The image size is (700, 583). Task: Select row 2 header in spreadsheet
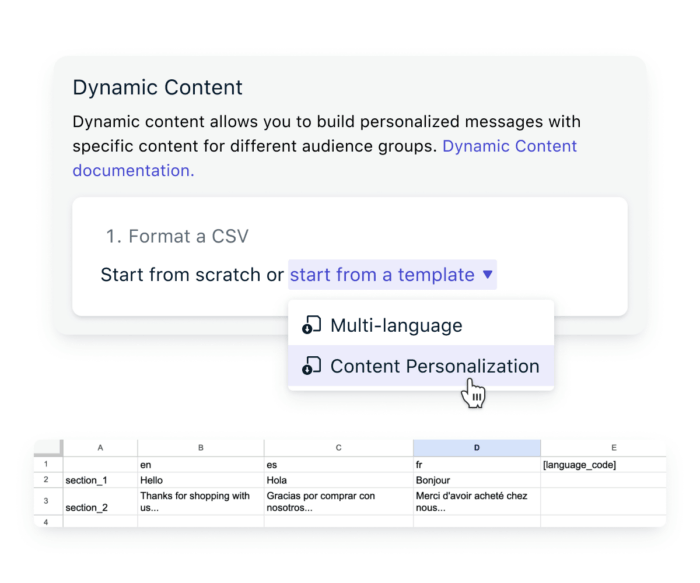tap(48, 480)
